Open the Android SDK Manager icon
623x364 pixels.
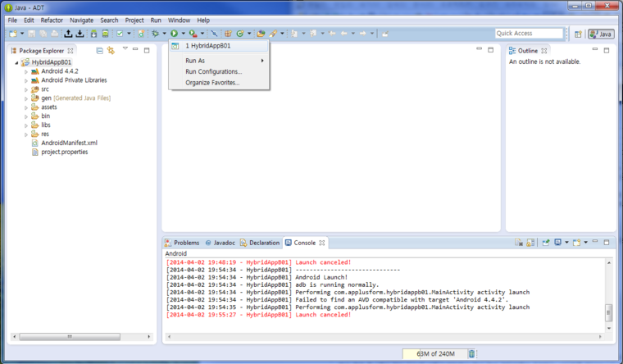(x=93, y=34)
